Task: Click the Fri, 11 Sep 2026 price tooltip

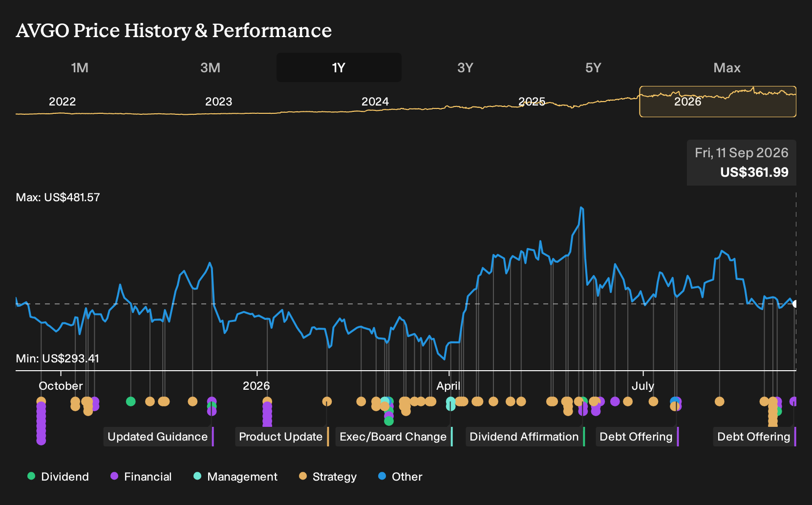Action: coord(742,163)
